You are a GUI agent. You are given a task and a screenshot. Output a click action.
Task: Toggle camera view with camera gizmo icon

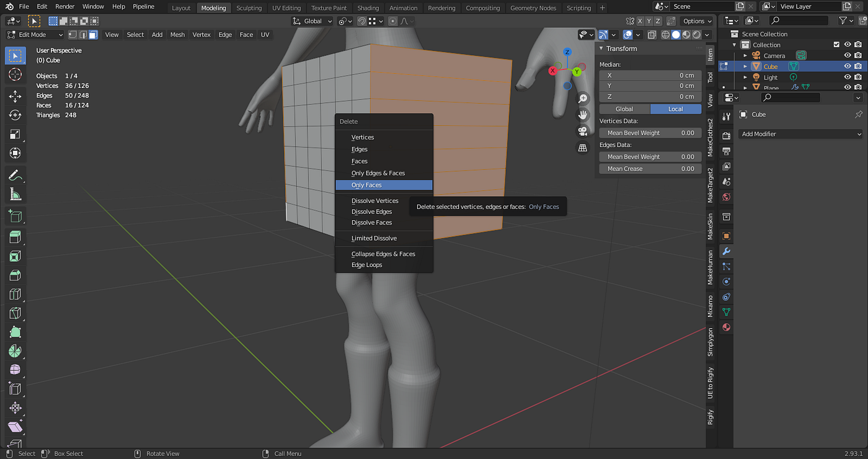point(583,131)
